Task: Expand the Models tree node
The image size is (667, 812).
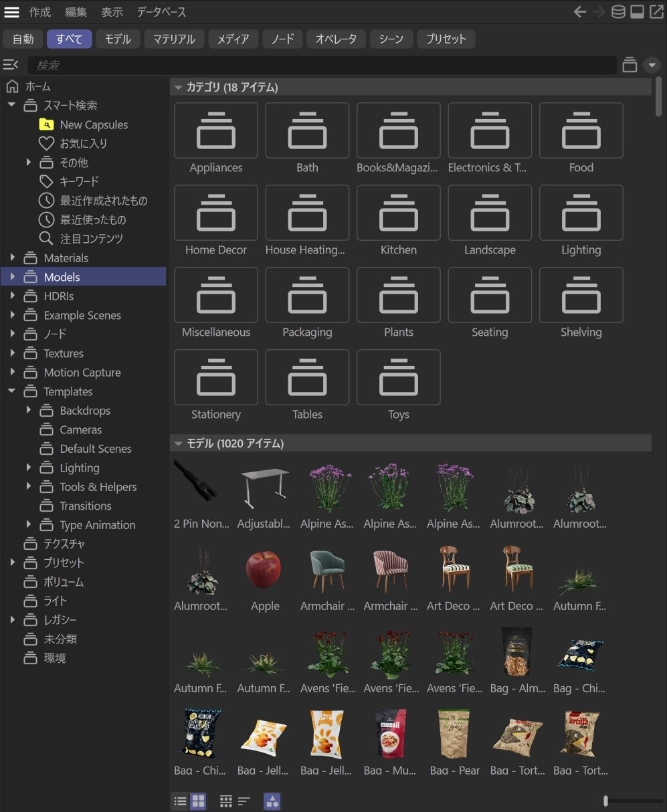Action: point(12,277)
